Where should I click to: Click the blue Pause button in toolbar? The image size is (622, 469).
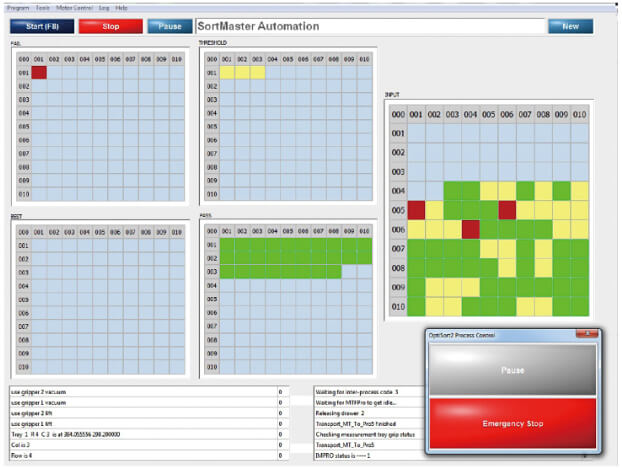click(x=170, y=26)
